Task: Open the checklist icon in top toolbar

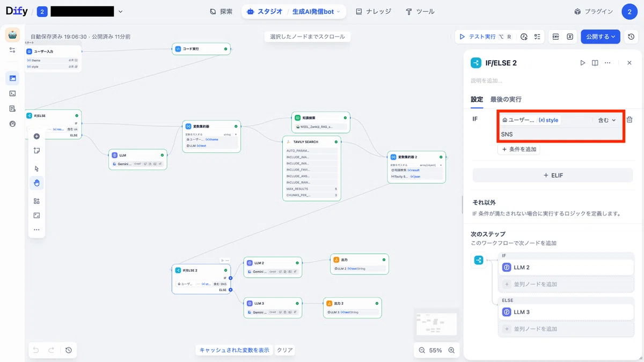Action: 537,37
